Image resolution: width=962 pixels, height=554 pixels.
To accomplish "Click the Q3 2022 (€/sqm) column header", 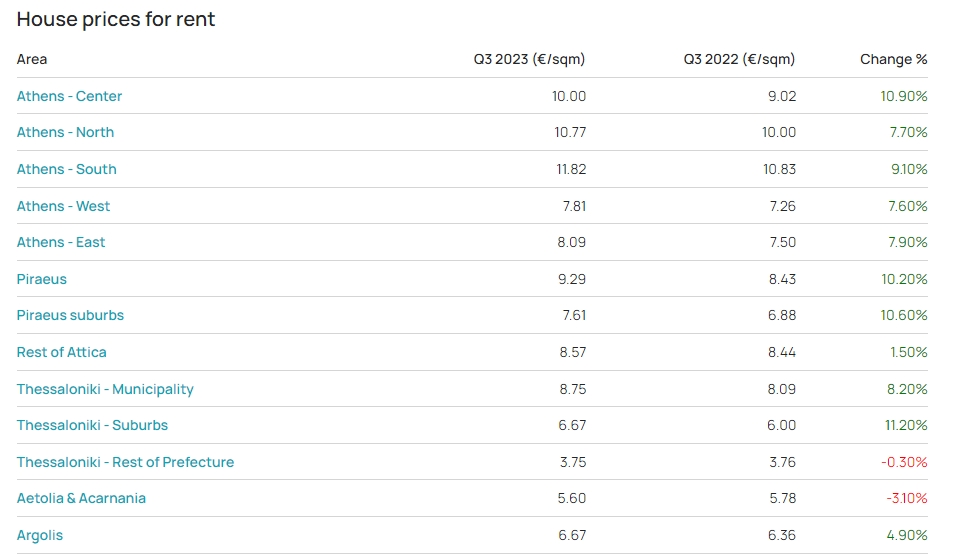I will (739, 60).
